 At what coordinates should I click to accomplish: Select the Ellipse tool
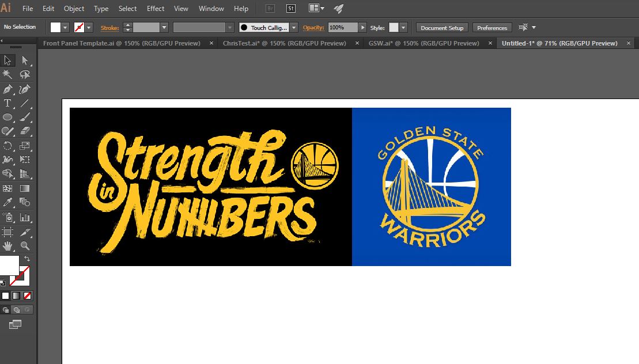pyautogui.click(x=7, y=117)
